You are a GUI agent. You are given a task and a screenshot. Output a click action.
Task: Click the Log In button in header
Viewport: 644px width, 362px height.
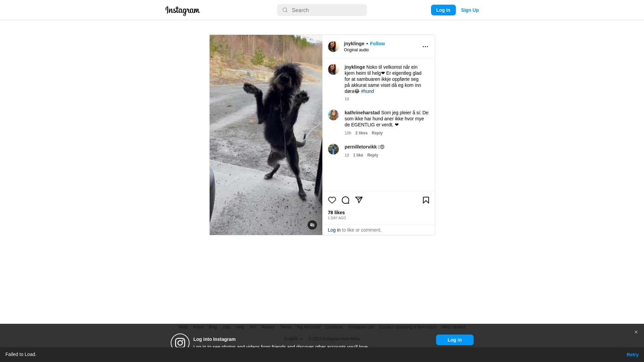point(443,10)
